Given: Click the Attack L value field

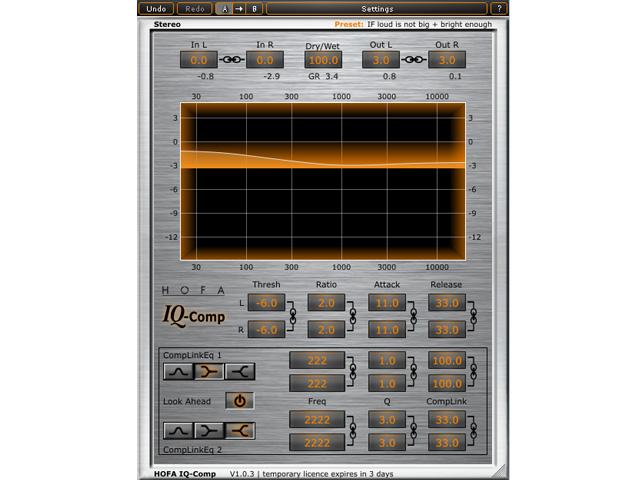Looking at the screenshot, I should [387, 303].
